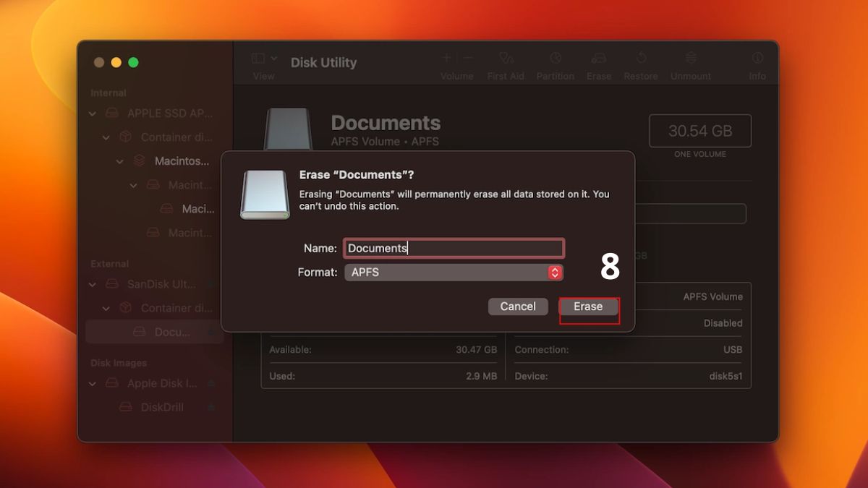Click the Disk Utility window title
Screen dimensions: 868x488
coord(323,62)
